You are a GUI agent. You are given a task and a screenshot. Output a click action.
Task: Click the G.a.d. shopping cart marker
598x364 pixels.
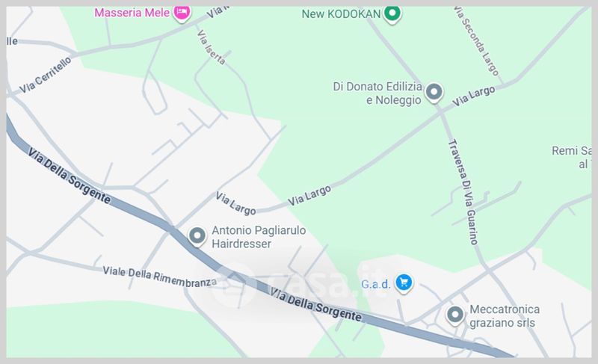(404, 283)
